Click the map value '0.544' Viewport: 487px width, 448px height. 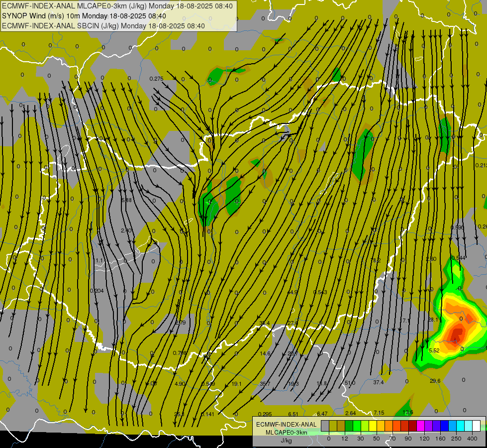tap(459, 258)
